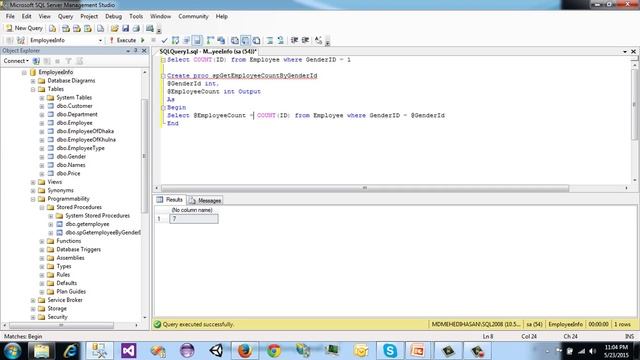Open the Connect dropdown in Object Explorer
The image size is (640, 360).
(16, 61)
